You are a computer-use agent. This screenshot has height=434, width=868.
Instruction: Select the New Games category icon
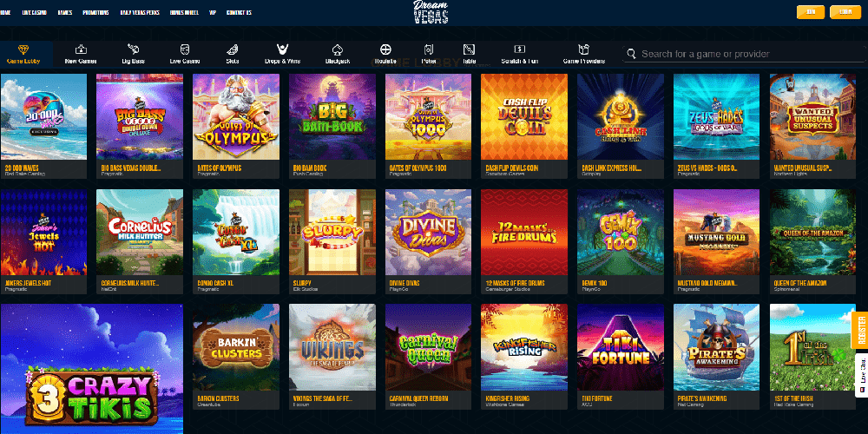coord(81,54)
